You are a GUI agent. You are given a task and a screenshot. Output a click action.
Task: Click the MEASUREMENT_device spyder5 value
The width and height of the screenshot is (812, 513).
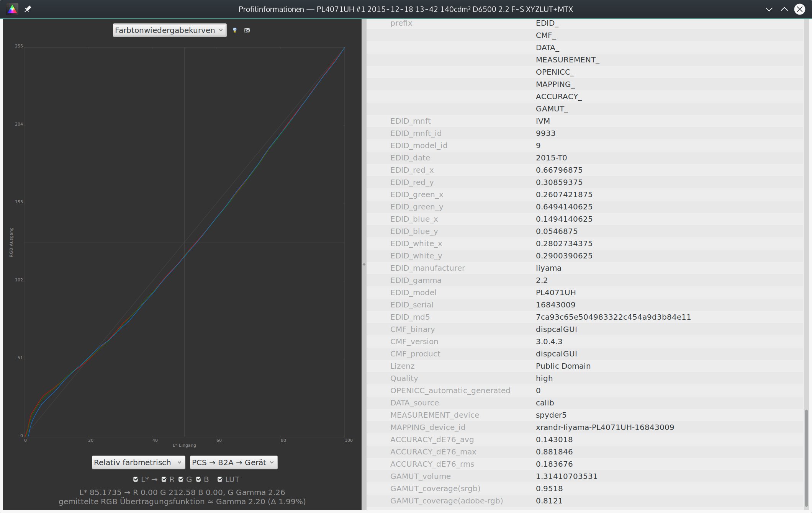[551, 415]
